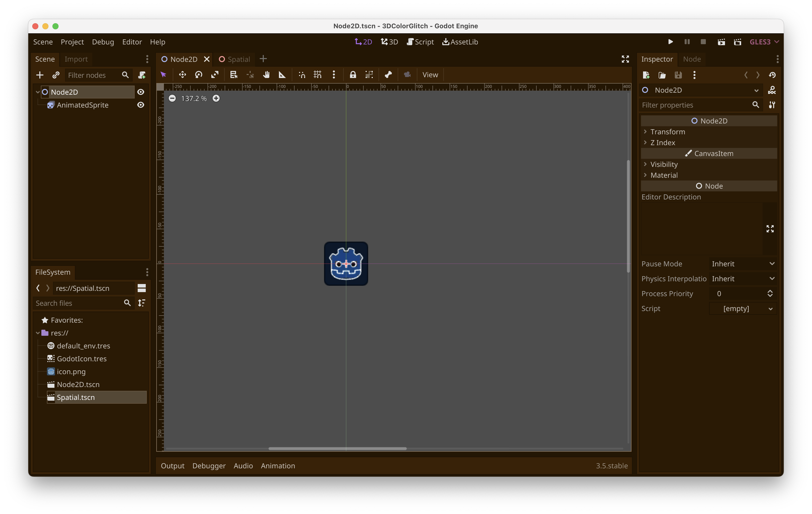Viewport: 812px width, 514px height.
Task: Activate the Pan Mode tool
Action: 266,74
